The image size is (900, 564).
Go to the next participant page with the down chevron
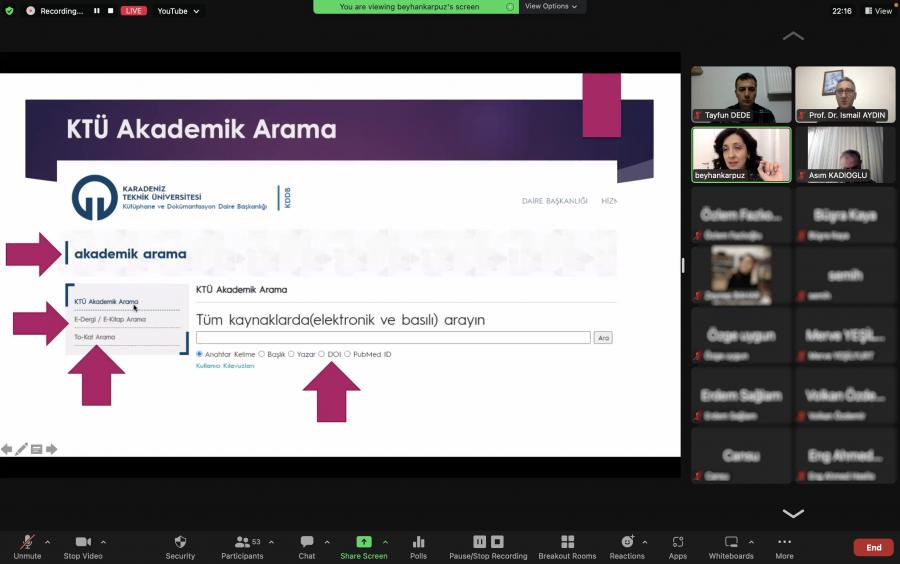point(793,513)
